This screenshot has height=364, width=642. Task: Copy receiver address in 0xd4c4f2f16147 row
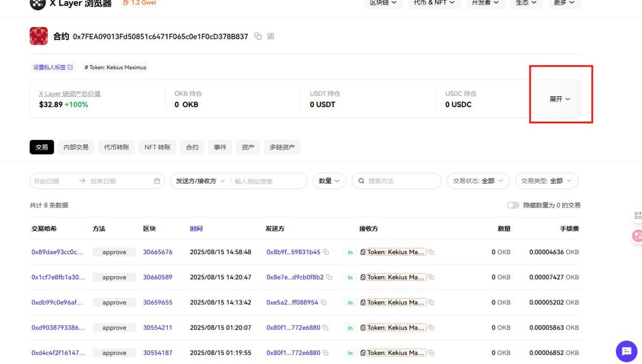[431, 353]
